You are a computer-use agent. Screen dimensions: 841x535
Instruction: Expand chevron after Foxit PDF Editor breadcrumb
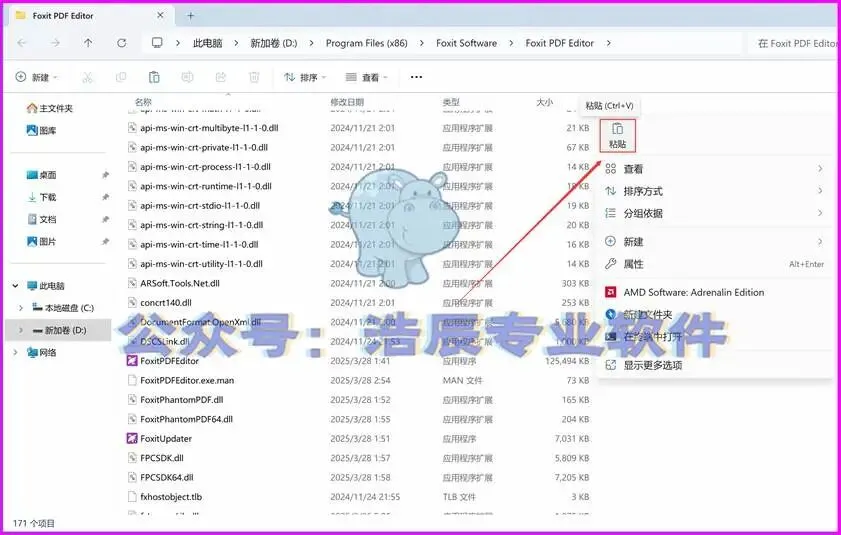click(x=608, y=43)
